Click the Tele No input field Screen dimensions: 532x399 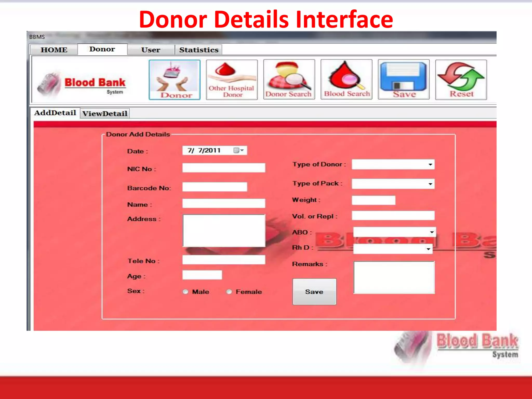pyautogui.click(x=224, y=260)
